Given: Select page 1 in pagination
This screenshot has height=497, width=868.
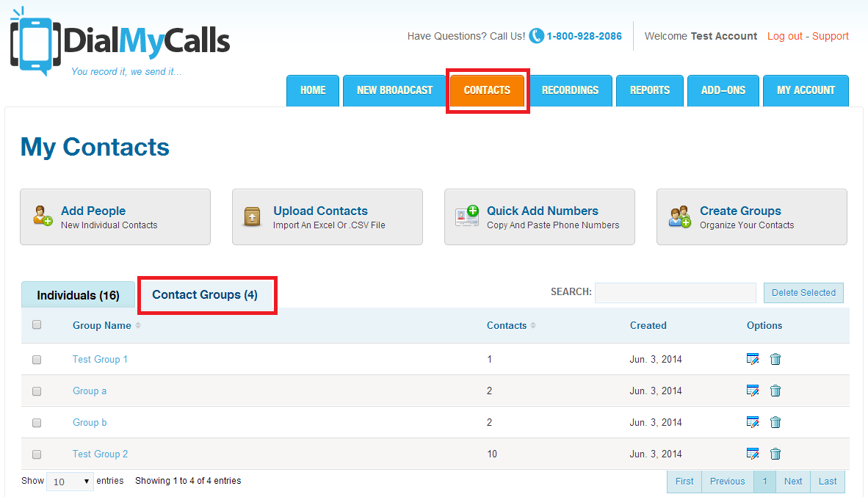Looking at the screenshot, I should [764, 482].
